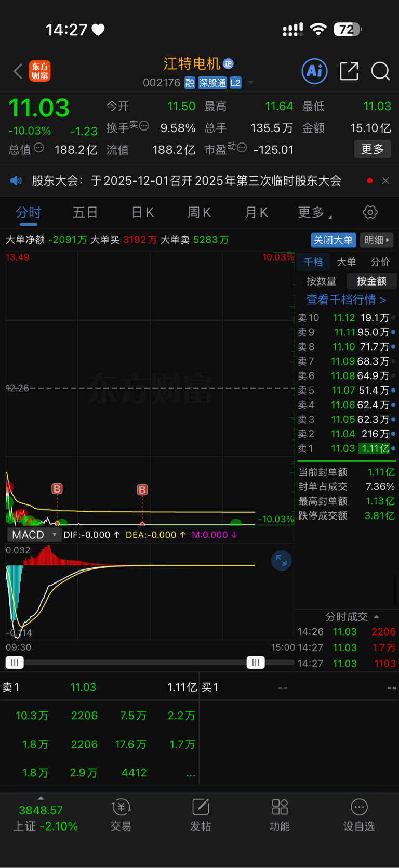Image resolution: width=399 pixels, height=868 pixels.
Task: Select the 五日 tab
Action: 85,212
